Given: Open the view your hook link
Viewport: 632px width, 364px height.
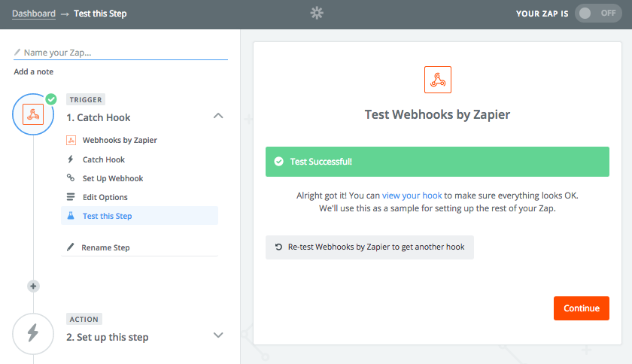Looking at the screenshot, I should coord(412,196).
